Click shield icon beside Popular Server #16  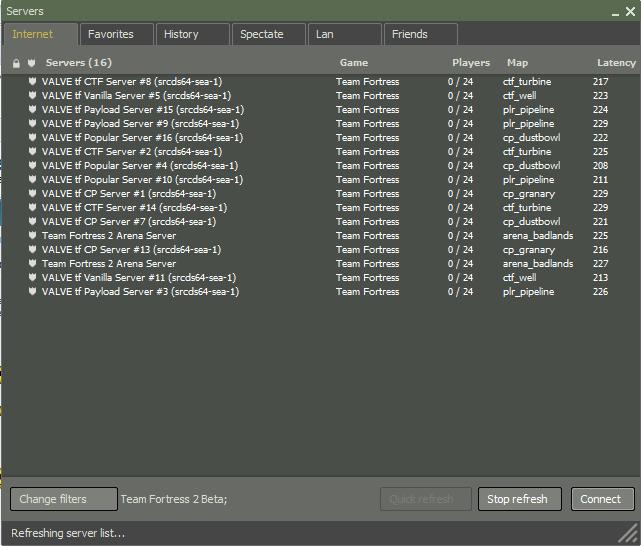click(x=32, y=137)
